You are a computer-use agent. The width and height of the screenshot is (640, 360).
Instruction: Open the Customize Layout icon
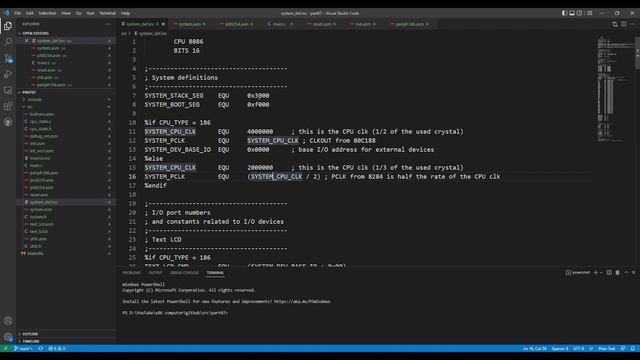589,13
